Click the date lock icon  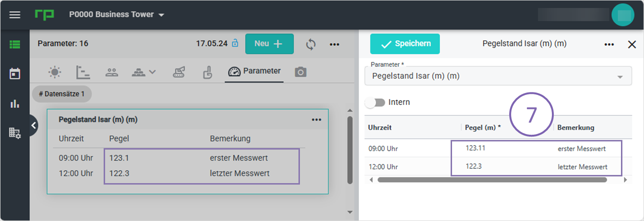click(x=235, y=44)
